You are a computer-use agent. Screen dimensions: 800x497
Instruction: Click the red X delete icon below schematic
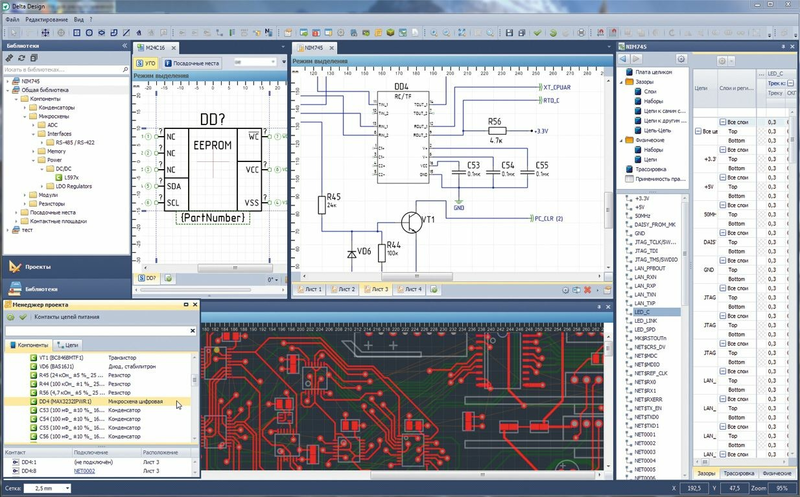pos(587,290)
